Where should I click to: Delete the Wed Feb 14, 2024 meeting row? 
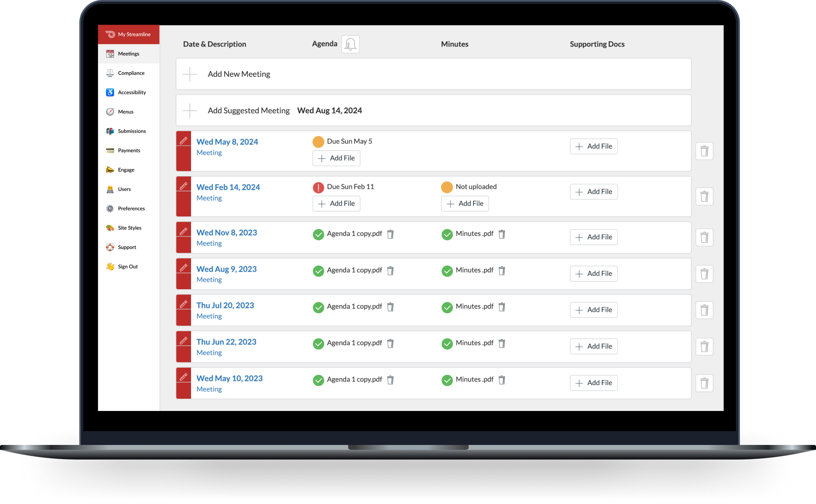point(704,197)
